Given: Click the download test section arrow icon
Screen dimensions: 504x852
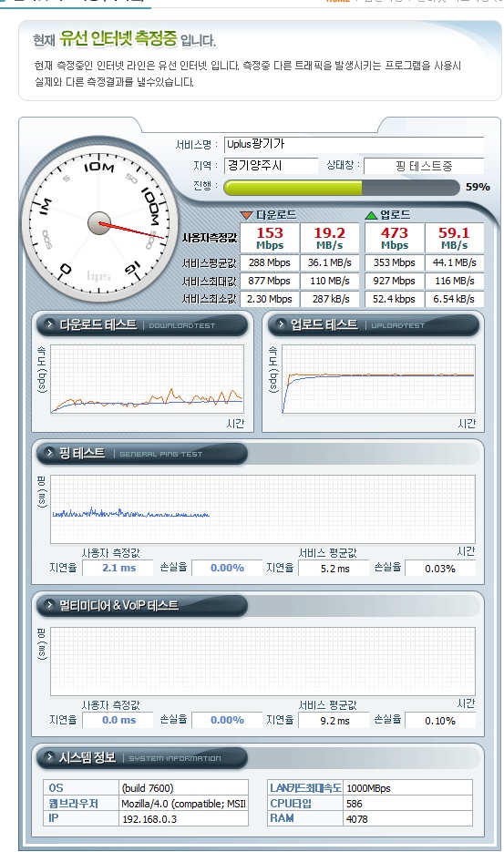Looking at the screenshot, I should coord(50,324).
